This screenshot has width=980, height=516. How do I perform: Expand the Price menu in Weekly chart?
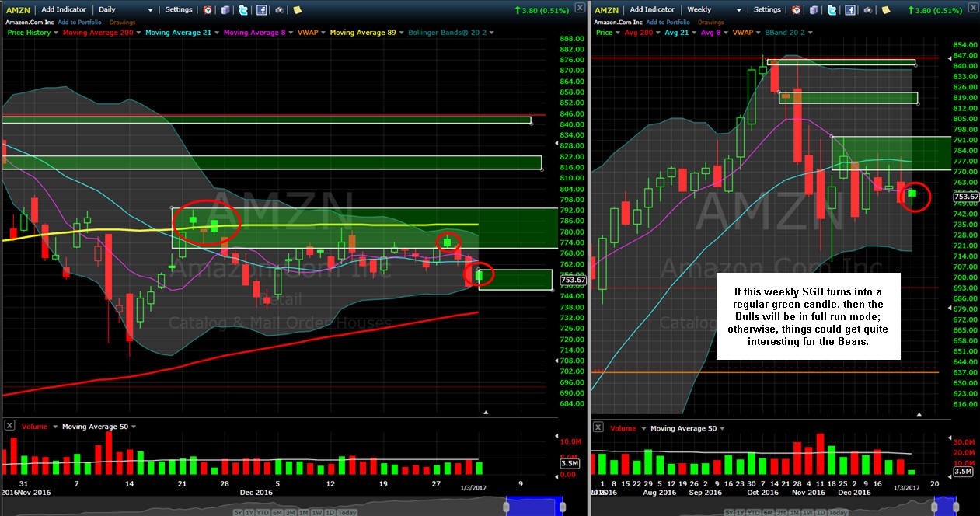coord(618,33)
